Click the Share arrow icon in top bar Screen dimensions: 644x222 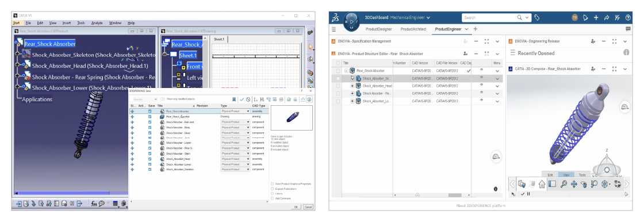[606, 18]
